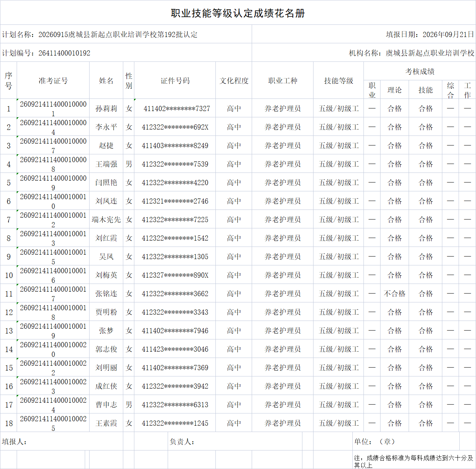
Task: Click the name cell 孙莉莉
Action: click(106, 108)
